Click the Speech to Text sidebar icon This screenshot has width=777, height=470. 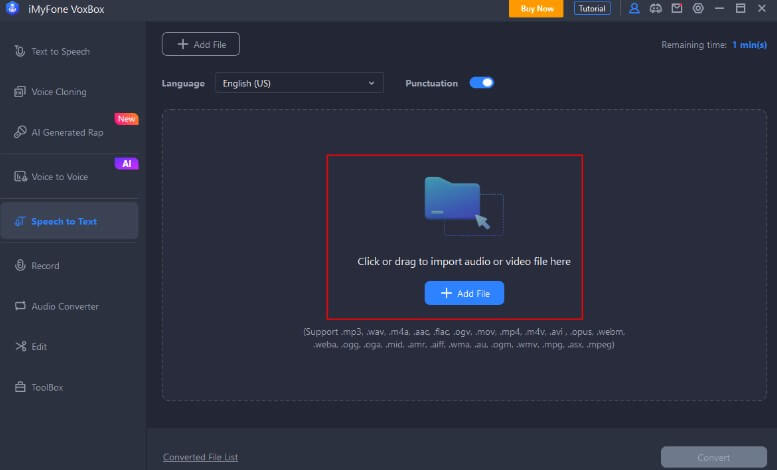20,221
